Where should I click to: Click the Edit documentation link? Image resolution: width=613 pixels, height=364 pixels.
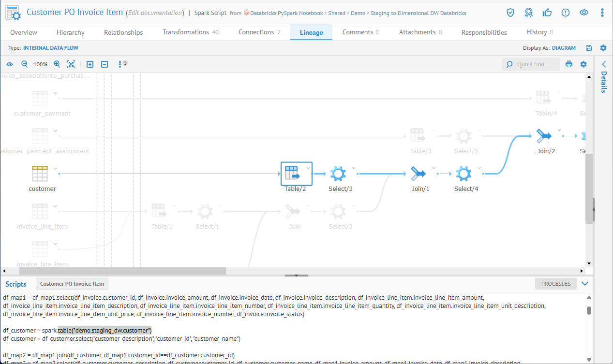tap(155, 13)
